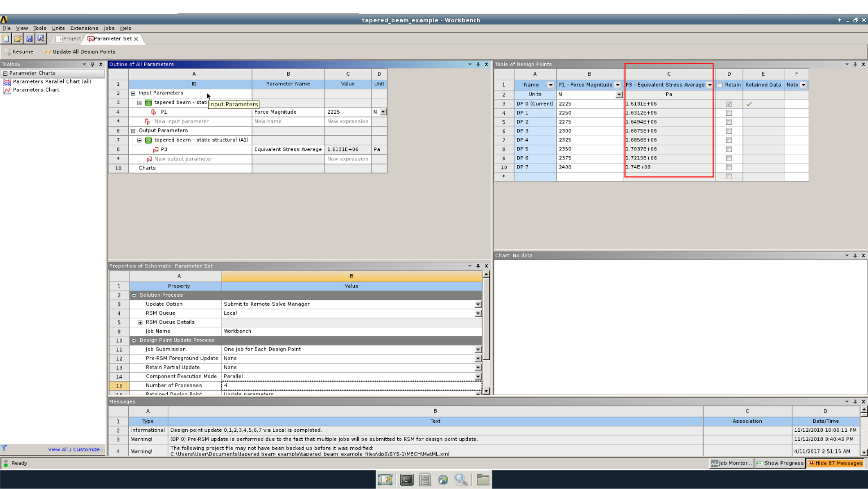Open the Update Option dropdown
868x489 pixels.
coord(478,304)
